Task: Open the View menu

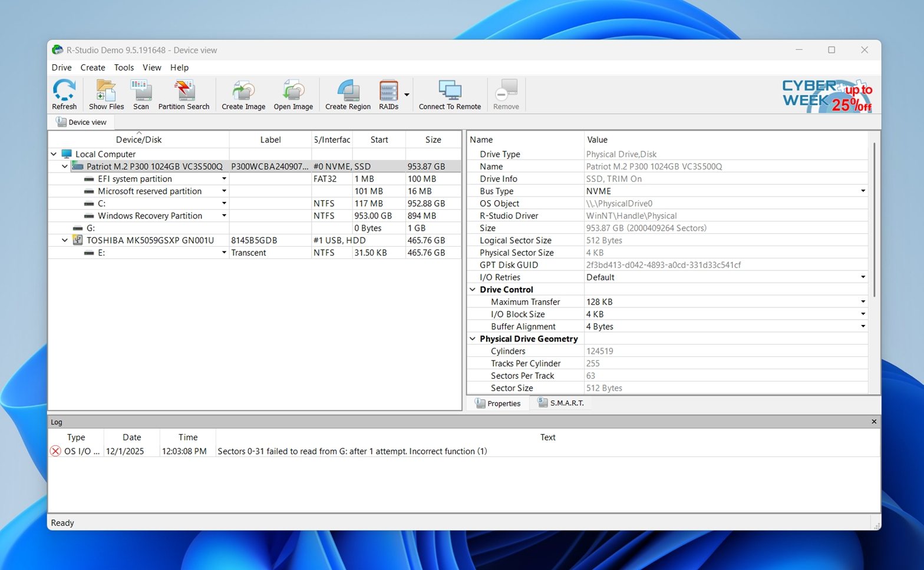Action: [x=152, y=68]
